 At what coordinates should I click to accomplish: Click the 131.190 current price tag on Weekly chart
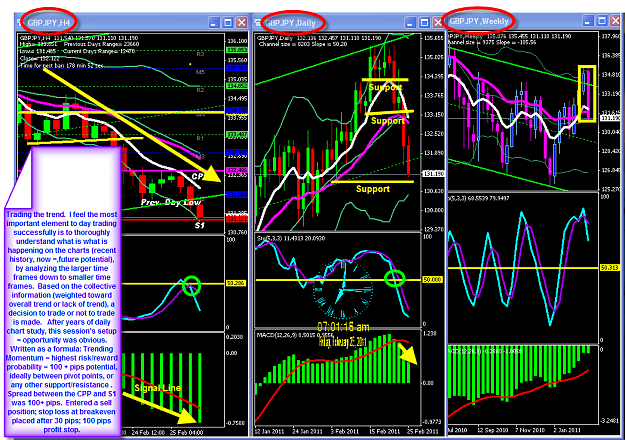(610, 118)
